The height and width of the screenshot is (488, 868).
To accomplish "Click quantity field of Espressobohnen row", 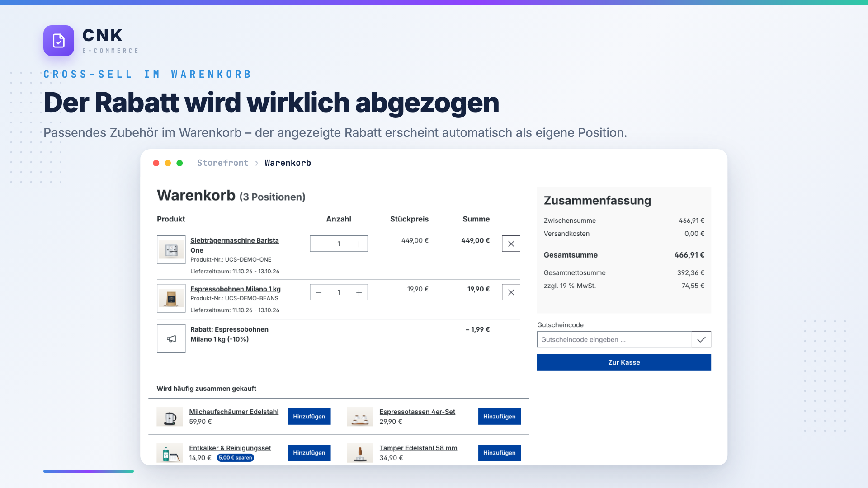I will pyautogui.click(x=339, y=292).
